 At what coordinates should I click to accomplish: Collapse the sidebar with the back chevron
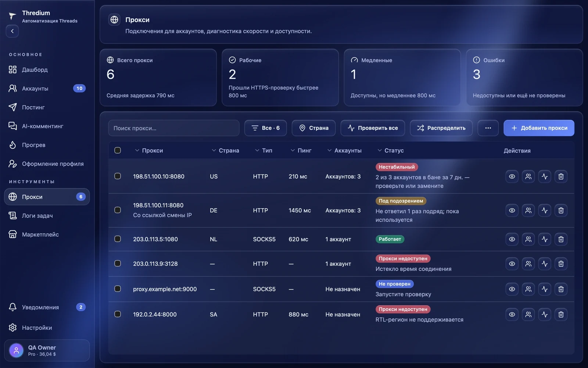click(12, 31)
